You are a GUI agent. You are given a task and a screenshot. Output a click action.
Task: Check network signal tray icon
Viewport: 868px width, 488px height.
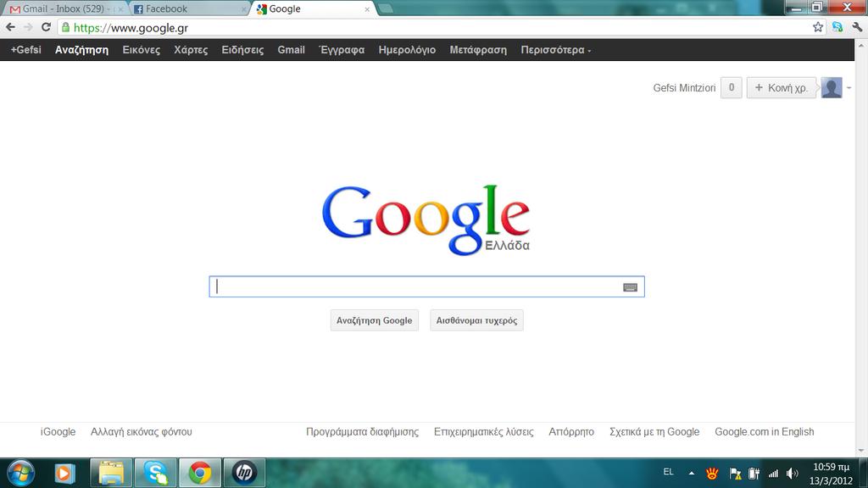point(773,473)
